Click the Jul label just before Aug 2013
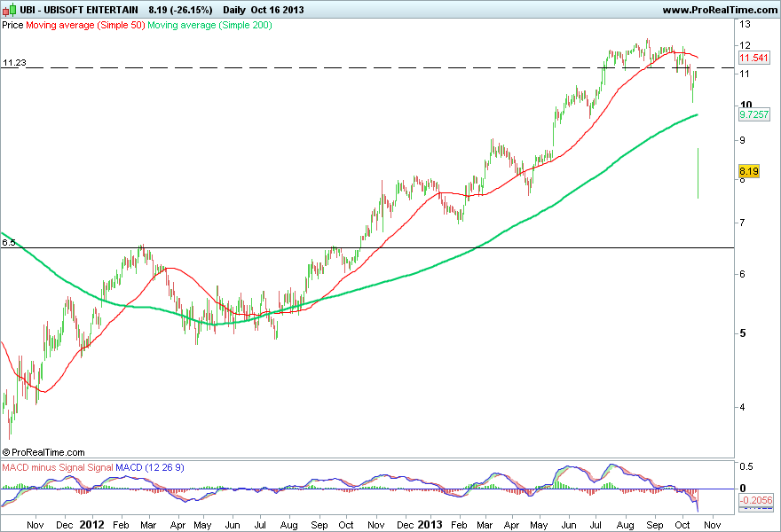 (x=596, y=525)
